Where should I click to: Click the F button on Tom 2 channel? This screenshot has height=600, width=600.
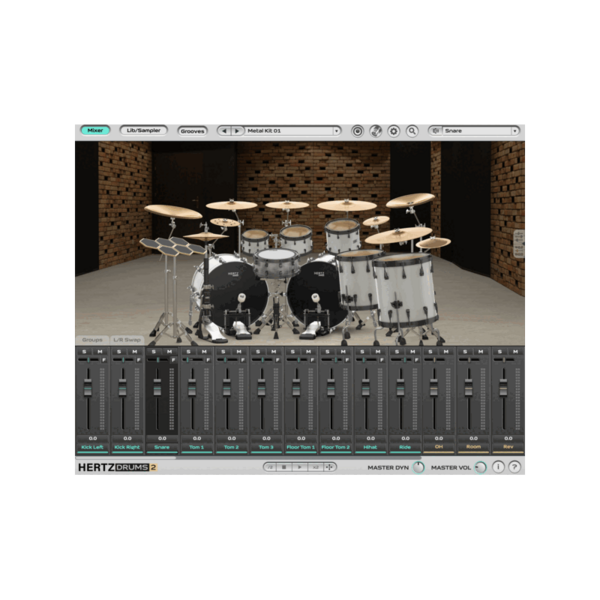click(x=243, y=360)
